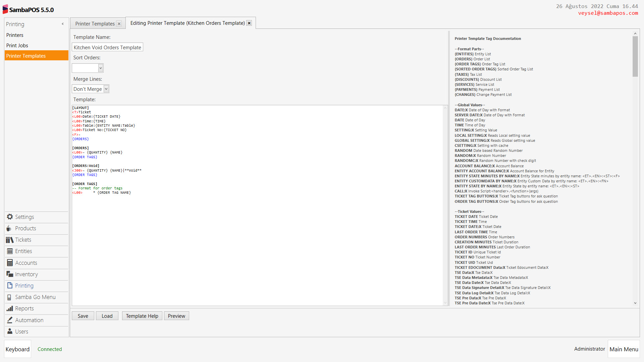Image resolution: width=644 pixels, height=362 pixels.
Task: Click the 'CALL:X Invoke Script' doc entry
Action: [496, 191]
